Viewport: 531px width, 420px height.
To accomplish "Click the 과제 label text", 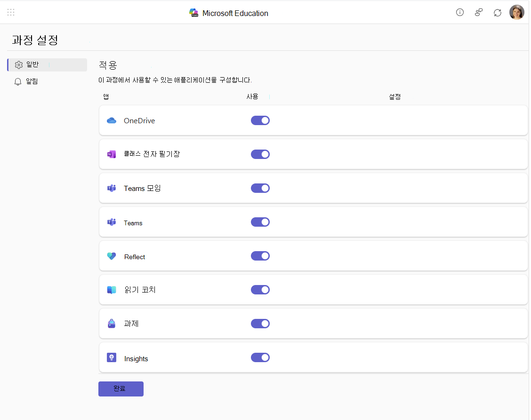I will (131, 324).
